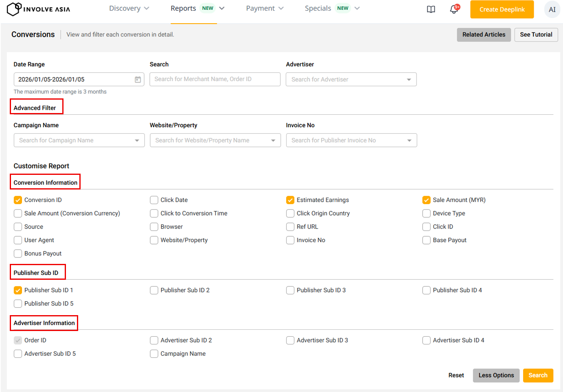The height and width of the screenshot is (392, 563).
Task: Uncheck the Estimated Earnings checkbox
Action: pyautogui.click(x=290, y=200)
